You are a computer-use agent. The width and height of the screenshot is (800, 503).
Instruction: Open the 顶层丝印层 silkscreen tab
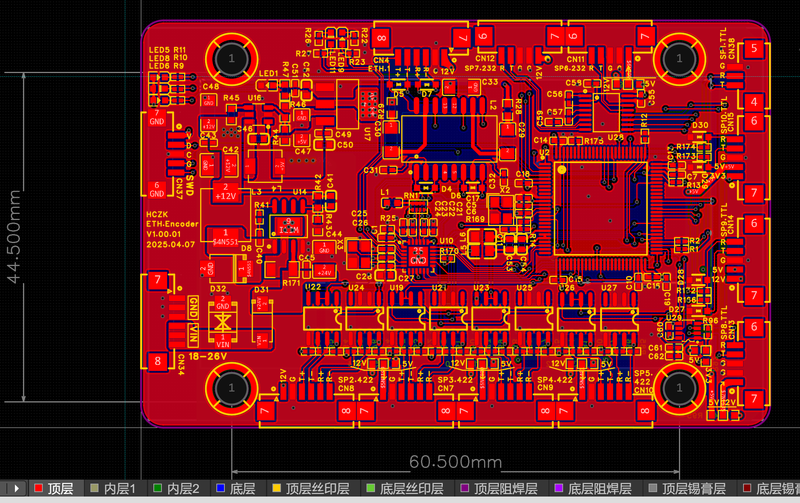coord(311,488)
